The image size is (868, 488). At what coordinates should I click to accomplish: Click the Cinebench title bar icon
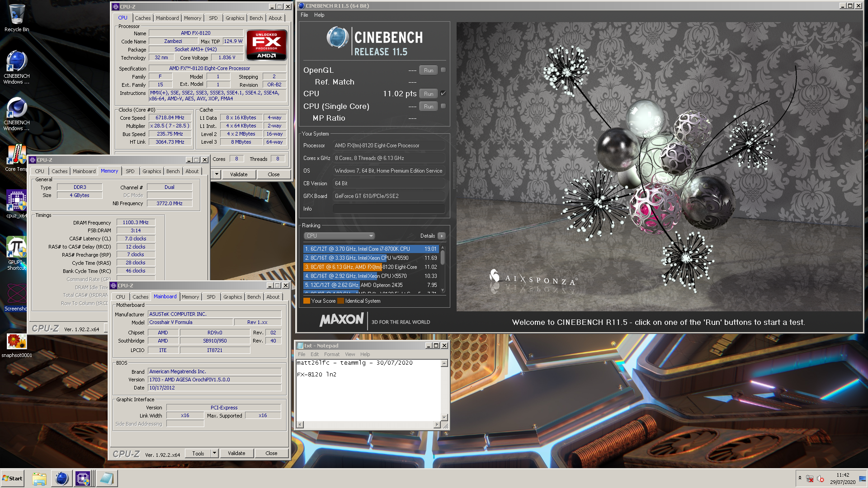coord(302,6)
